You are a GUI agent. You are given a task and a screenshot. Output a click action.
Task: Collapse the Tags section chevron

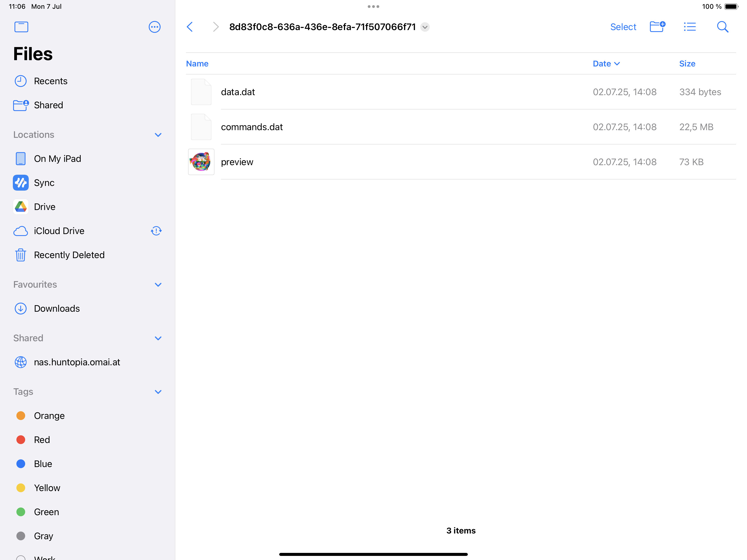click(x=158, y=392)
